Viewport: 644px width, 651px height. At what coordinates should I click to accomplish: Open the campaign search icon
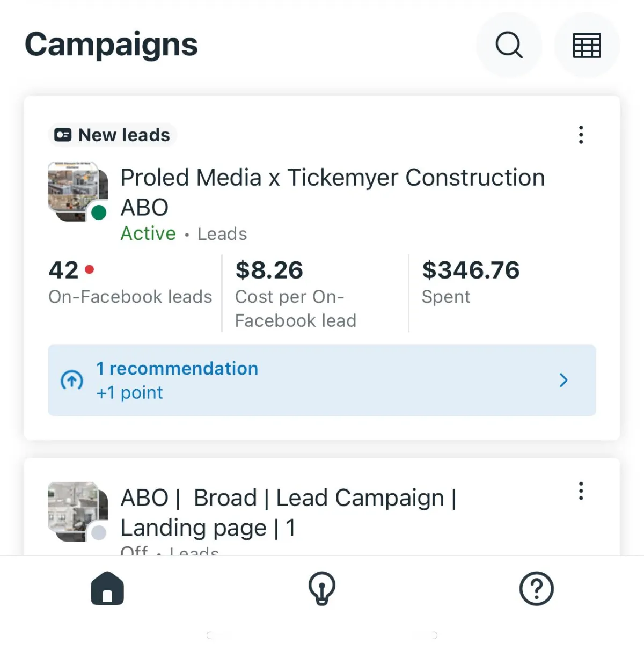click(x=509, y=45)
